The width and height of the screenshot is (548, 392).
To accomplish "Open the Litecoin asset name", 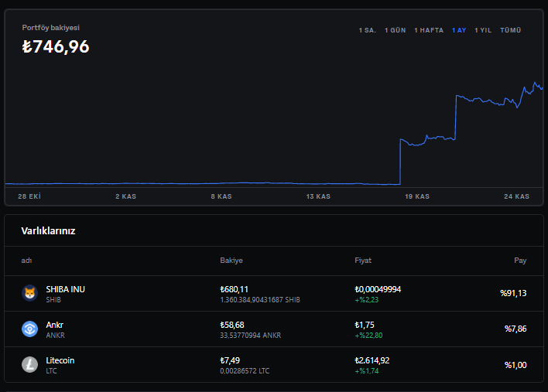I will [x=60, y=360].
